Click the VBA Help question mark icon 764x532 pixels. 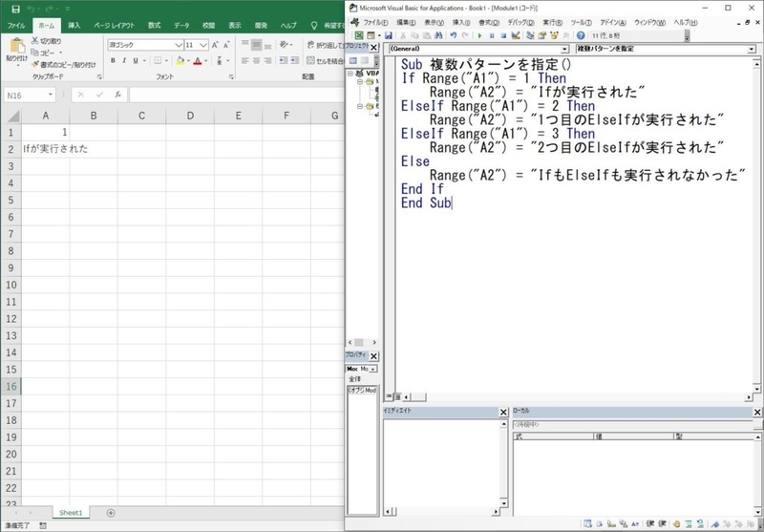[581, 35]
